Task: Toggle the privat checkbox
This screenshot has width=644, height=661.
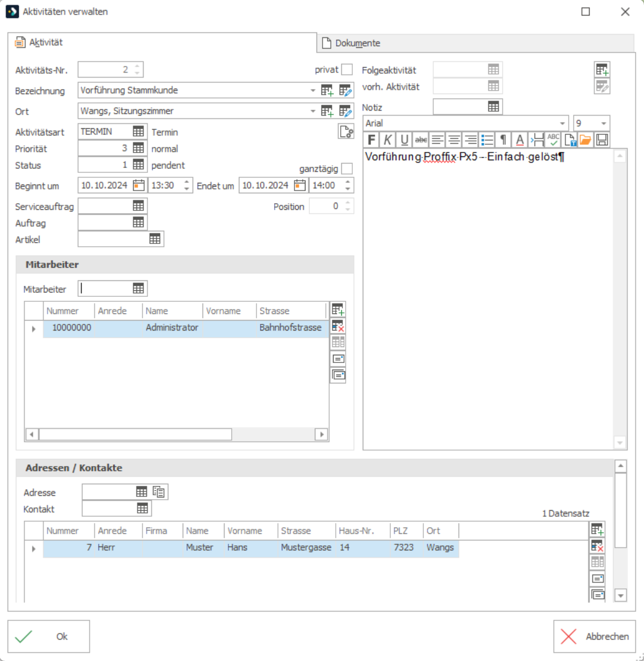Action: (x=347, y=69)
